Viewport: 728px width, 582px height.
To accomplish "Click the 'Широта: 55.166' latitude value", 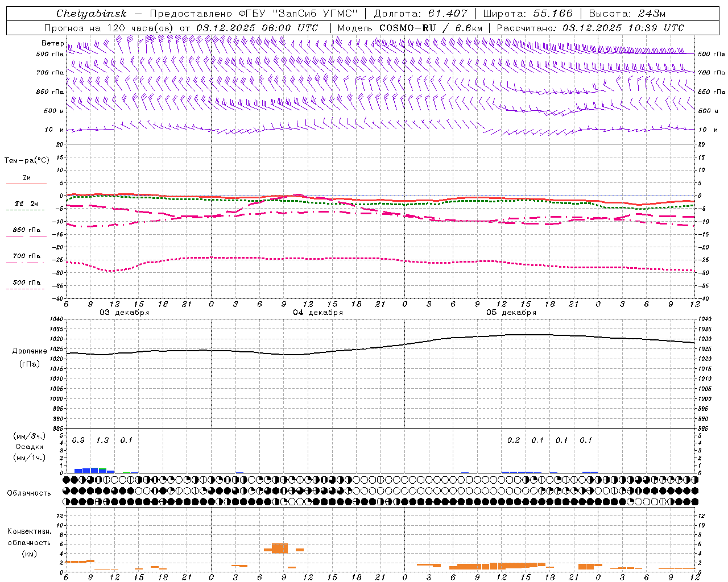I will point(528,14).
